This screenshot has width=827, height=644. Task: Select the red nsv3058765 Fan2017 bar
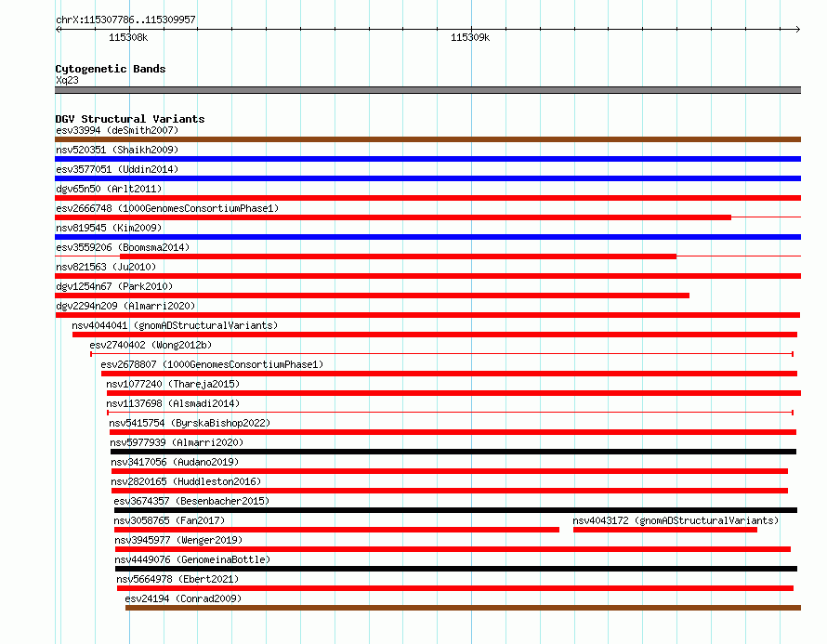[x=336, y=530]
